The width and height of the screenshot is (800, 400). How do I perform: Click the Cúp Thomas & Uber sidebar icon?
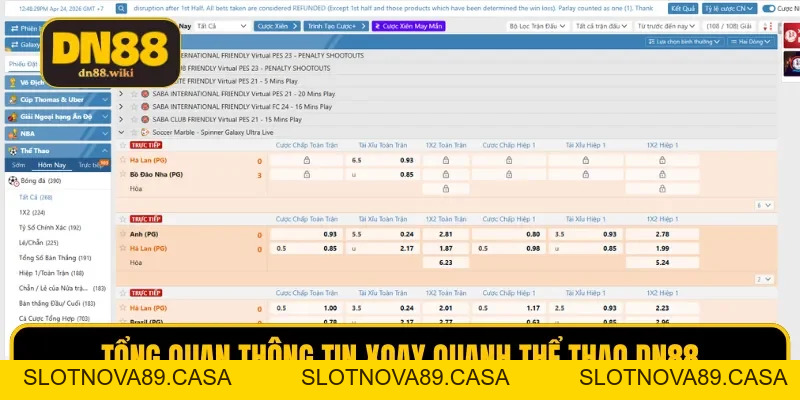13,99
